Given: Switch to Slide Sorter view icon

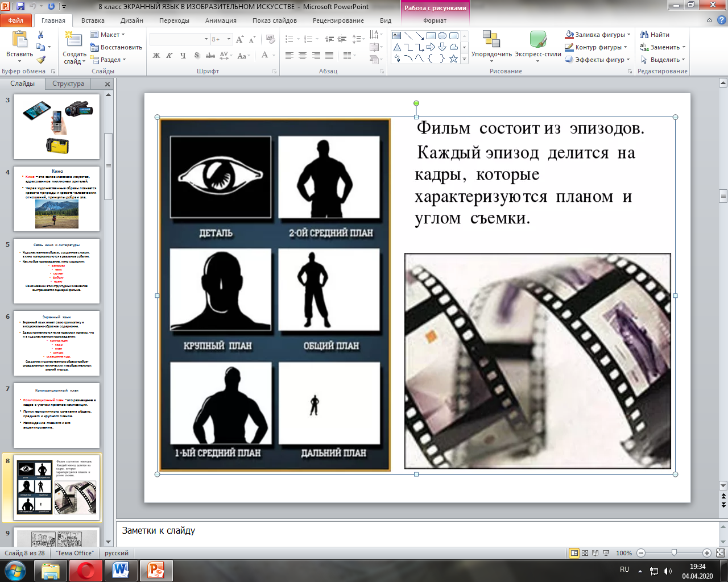Looking at the screenshot, I should tap(585, 553).
